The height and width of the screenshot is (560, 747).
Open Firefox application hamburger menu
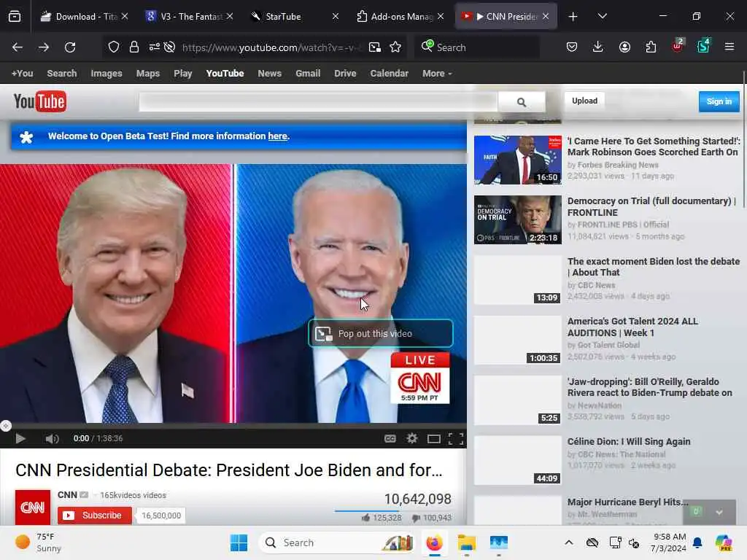pos(729,47)
